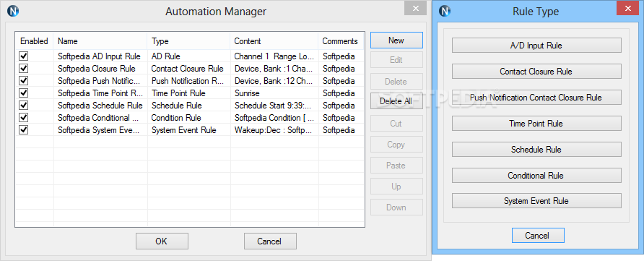Uncheck Softpedia AD Input Rule enabled checkbox
The height and width of the screenshot is (261, 644).
pos(23,56)
